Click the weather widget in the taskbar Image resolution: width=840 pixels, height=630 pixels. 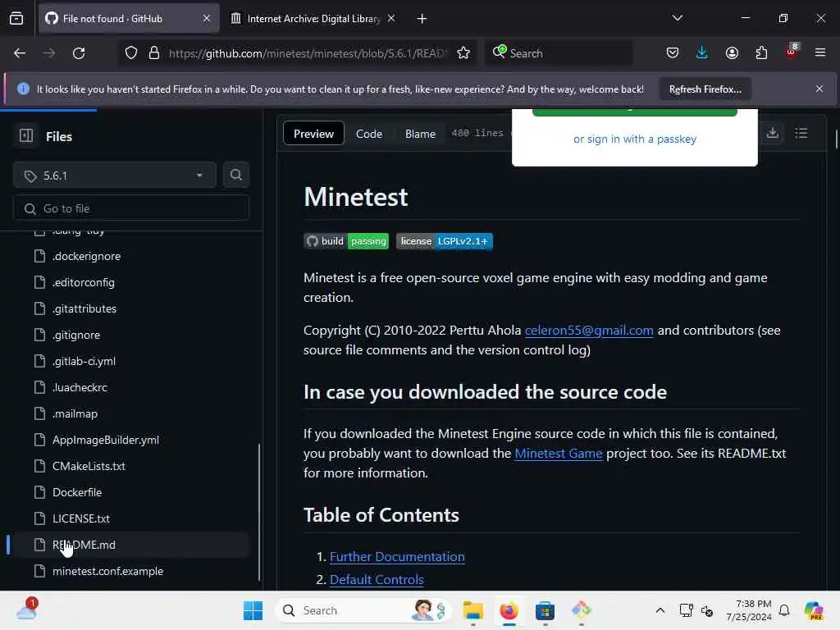[x=26, y=609]
